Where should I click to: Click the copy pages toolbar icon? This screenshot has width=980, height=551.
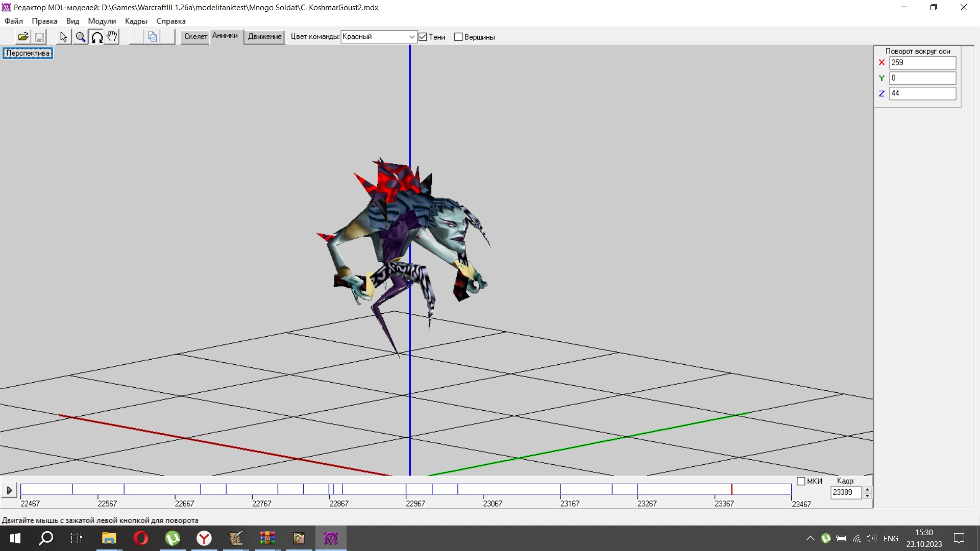(152, 37)
